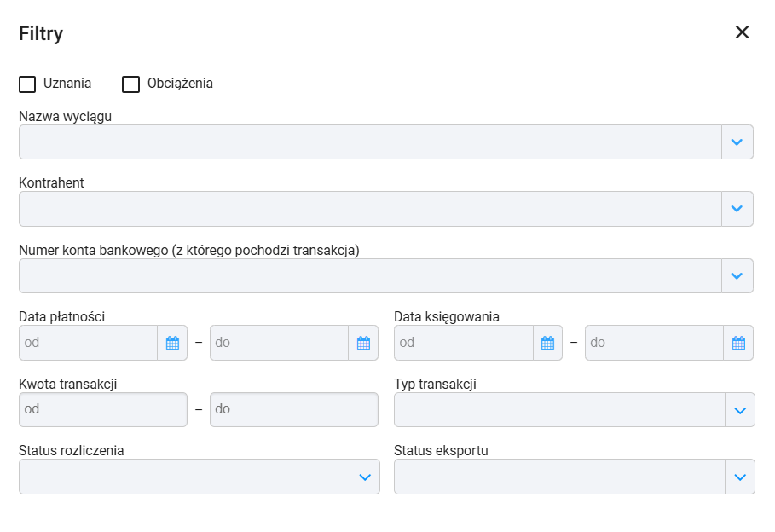Expand the Numer konta bankowego dropdown arrow
Screen dimensions: 775x532
pyautogui.click(x=737, y=276)
